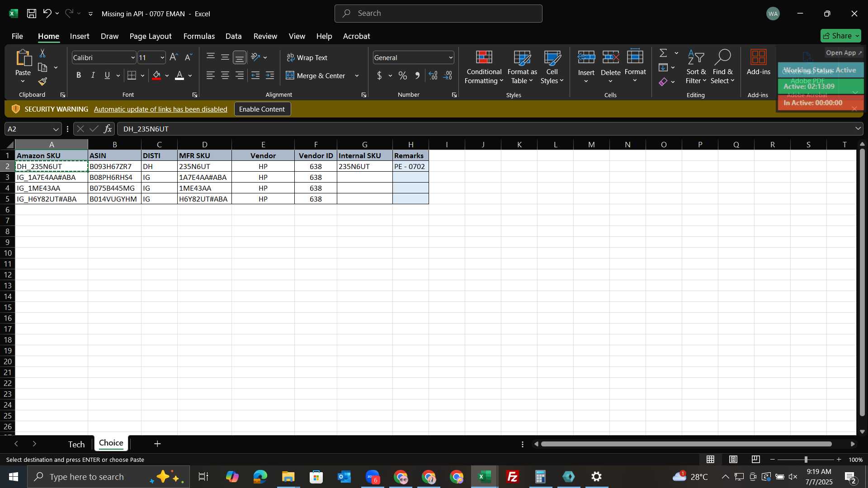This screenshot has height=488, width=868.
Task: Open FileZilla from the taskbar
Action: pos(513,477)
